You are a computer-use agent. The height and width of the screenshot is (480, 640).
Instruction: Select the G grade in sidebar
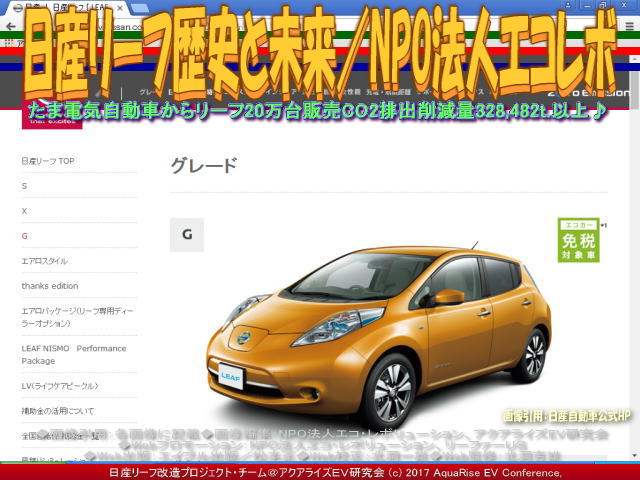point(24,236)
